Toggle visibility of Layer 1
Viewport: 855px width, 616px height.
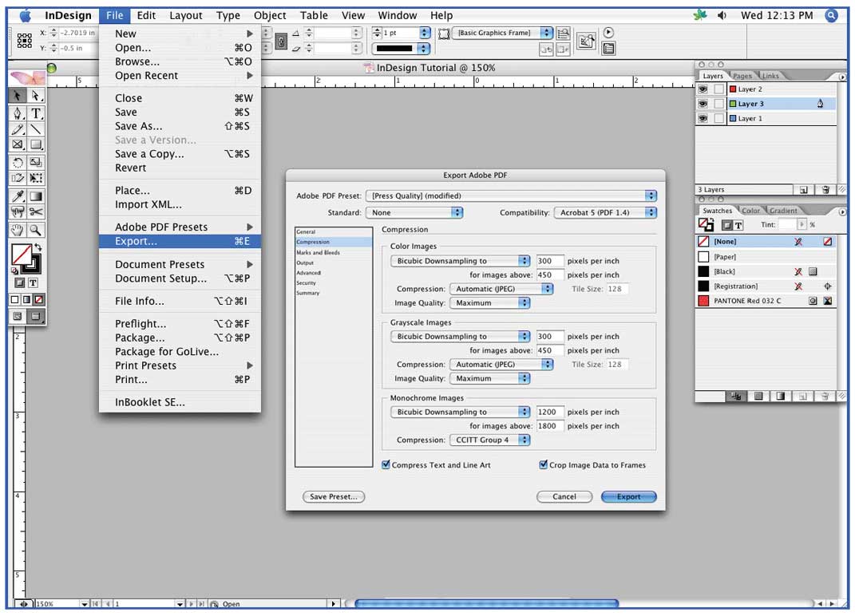click(x=703, y=118)
